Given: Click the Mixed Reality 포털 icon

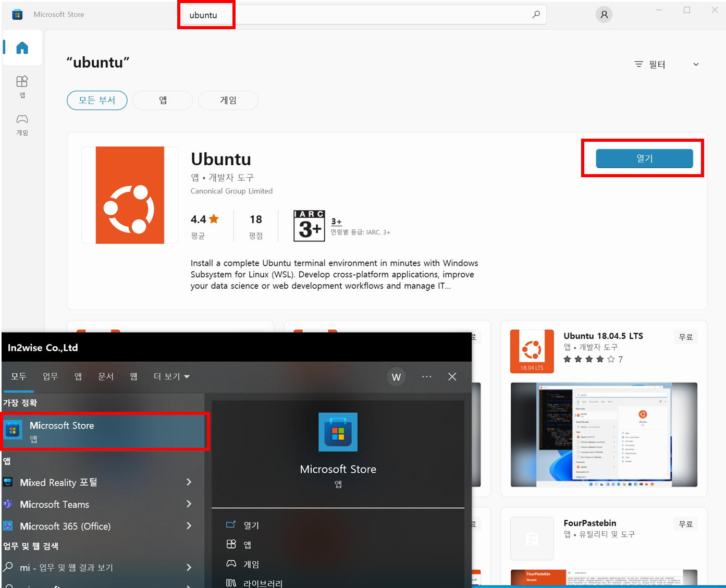Looking at the screenshot, I should click(8, 482).
